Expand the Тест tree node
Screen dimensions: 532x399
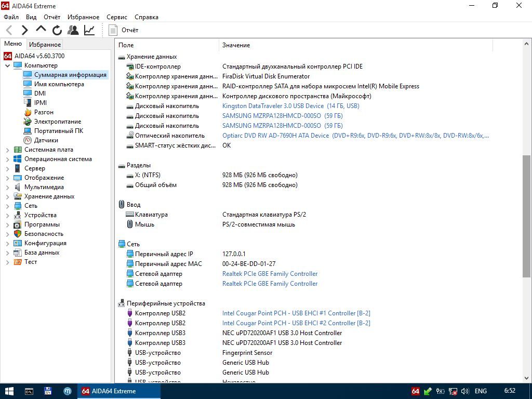click(7, 262)
